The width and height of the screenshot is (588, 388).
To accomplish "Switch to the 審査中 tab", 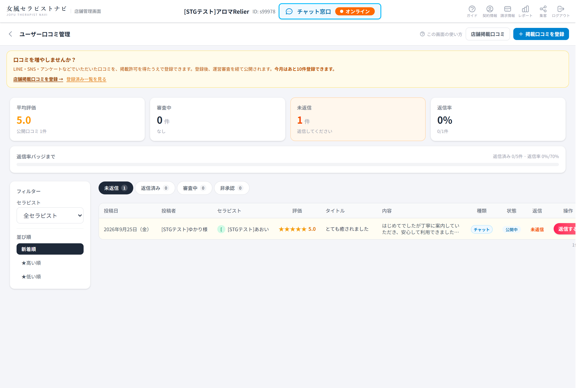I will point(195,188).
